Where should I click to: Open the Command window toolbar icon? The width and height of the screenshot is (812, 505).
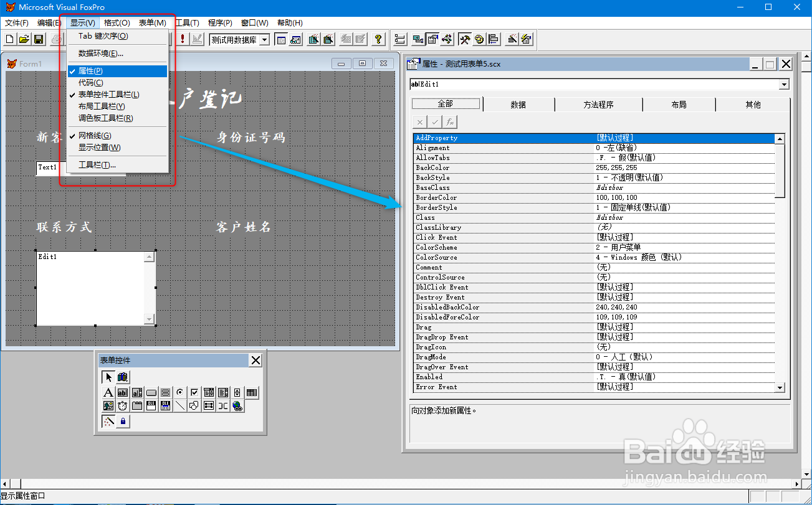281,39
